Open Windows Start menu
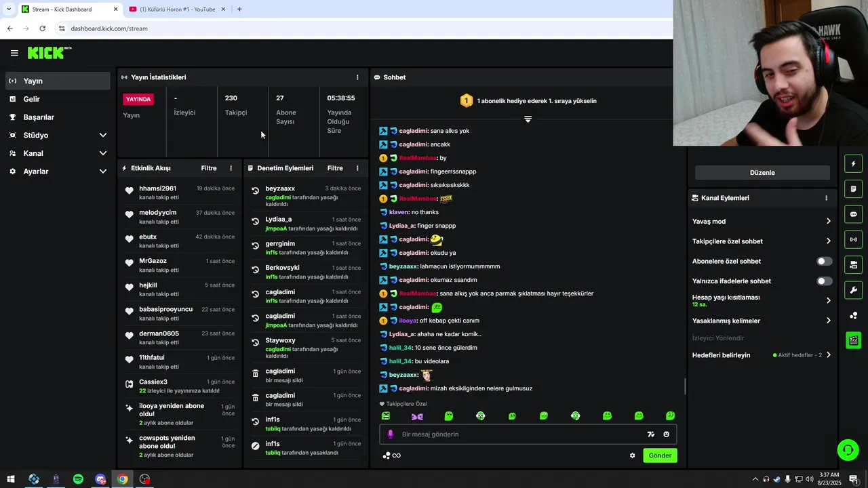Image resolution: width=868 pixels, height=488 pixels. point(10,479)
